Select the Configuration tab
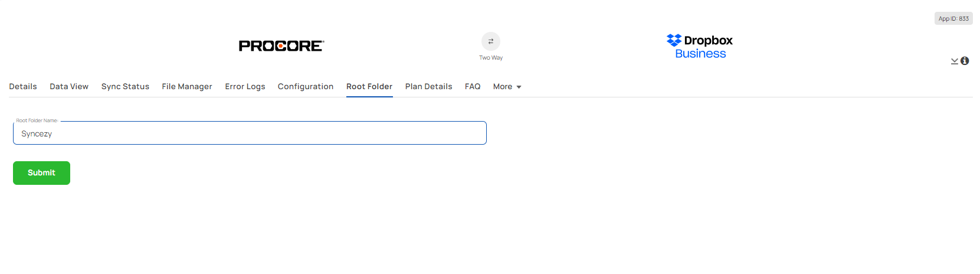The height and width of the screenshot is (274, 980). pos(306,87)
